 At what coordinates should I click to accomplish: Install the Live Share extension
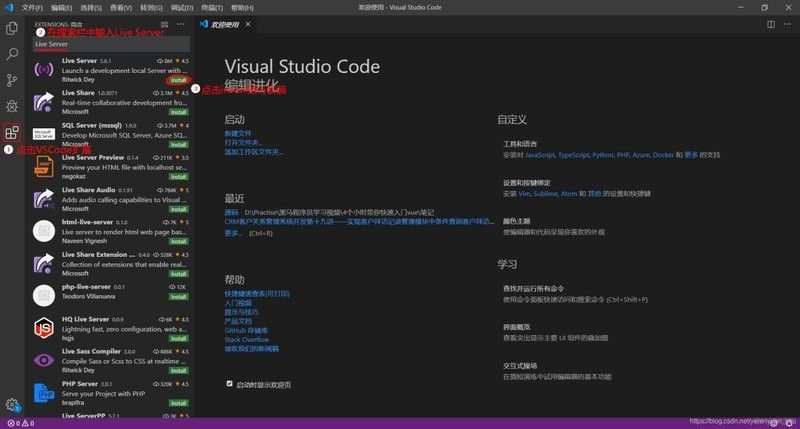click(x=179, y=112)
